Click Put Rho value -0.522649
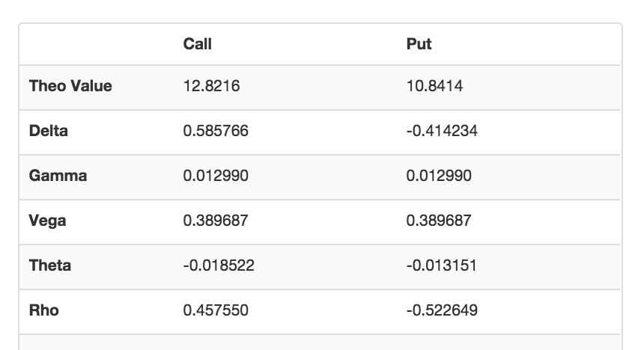Image resolution: width=644 pixels, height=350 pixels. click(442, 310)
